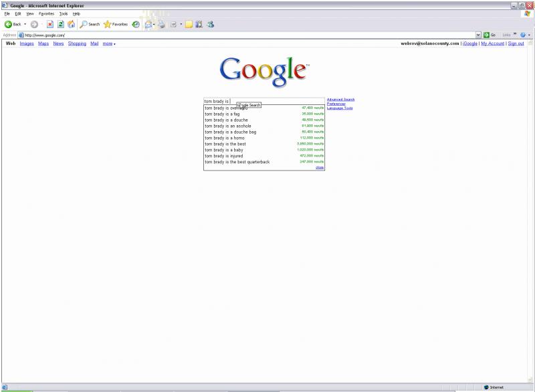535x392 pixels.
Task: Click the Forward navigation arrow
Action: click(x=34, y=24)
